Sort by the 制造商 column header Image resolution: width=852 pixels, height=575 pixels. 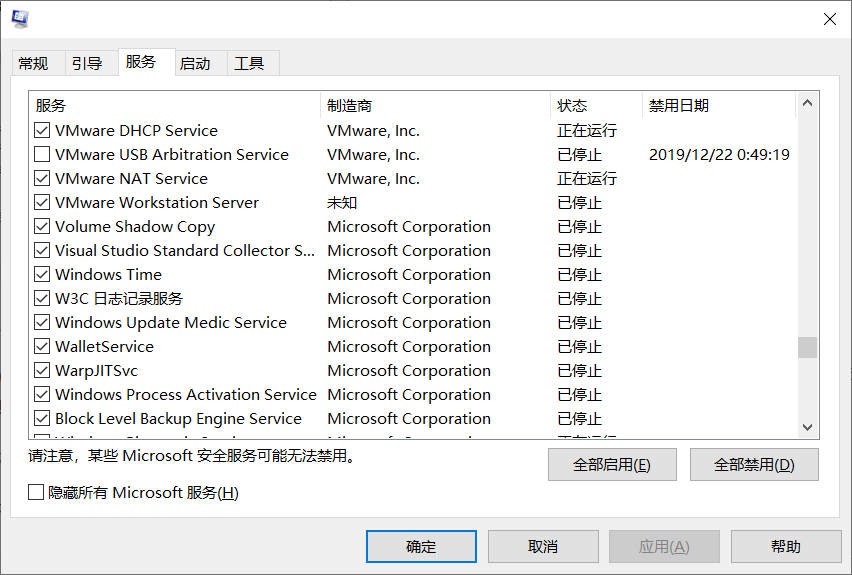pyautogui.click(x=435, y=105)
